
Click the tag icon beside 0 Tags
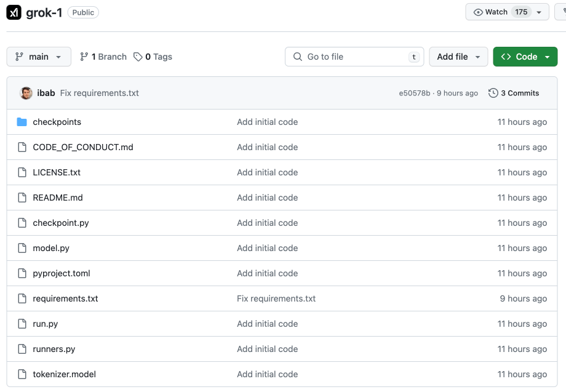point(138,57)
